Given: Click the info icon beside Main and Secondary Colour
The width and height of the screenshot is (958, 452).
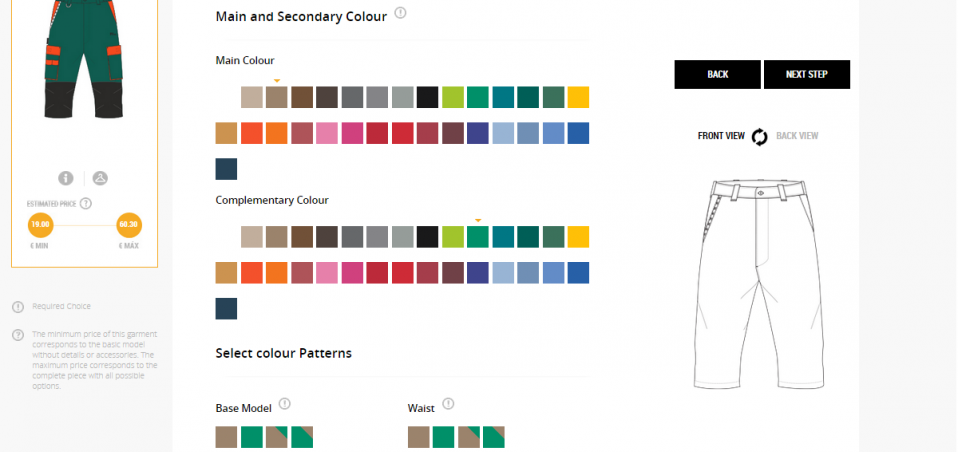Looking at the screenshot, I should coord(400,13).
